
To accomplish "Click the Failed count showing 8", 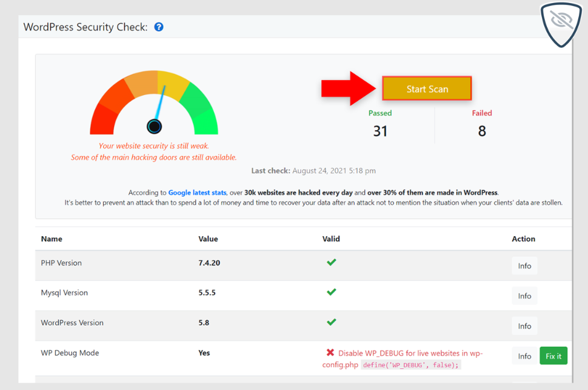I will tap(482, 130).
